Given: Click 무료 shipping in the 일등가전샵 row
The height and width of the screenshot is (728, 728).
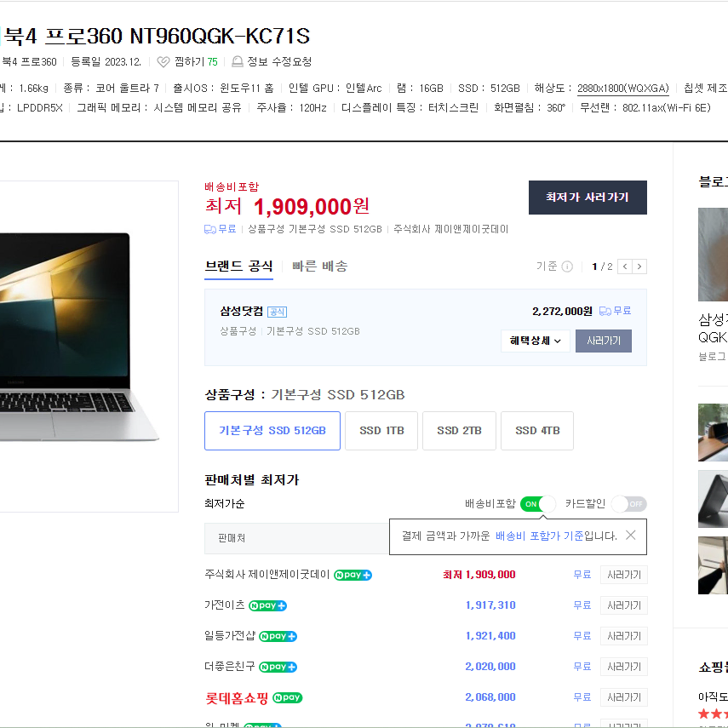Looking at the screenshot, I should [x=582, y=636].
